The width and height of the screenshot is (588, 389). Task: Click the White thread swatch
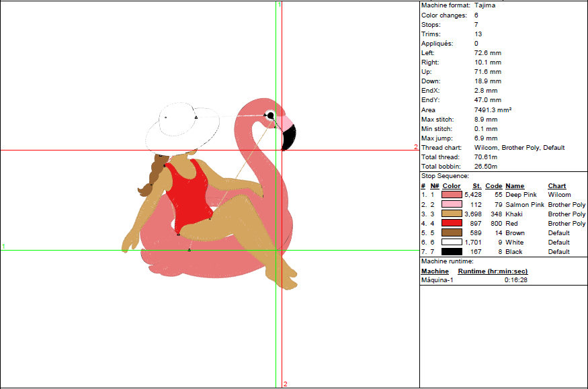click(x=452, y=242)
